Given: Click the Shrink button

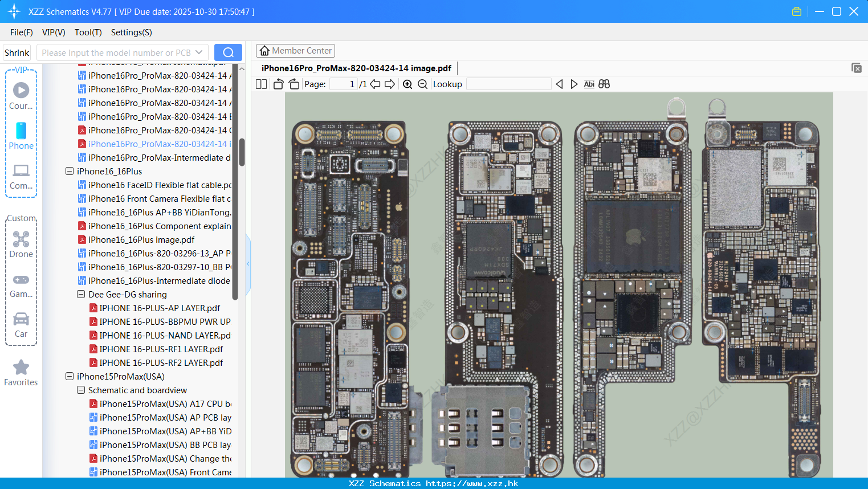Looking at the screenshot, I should coord(17,52).
